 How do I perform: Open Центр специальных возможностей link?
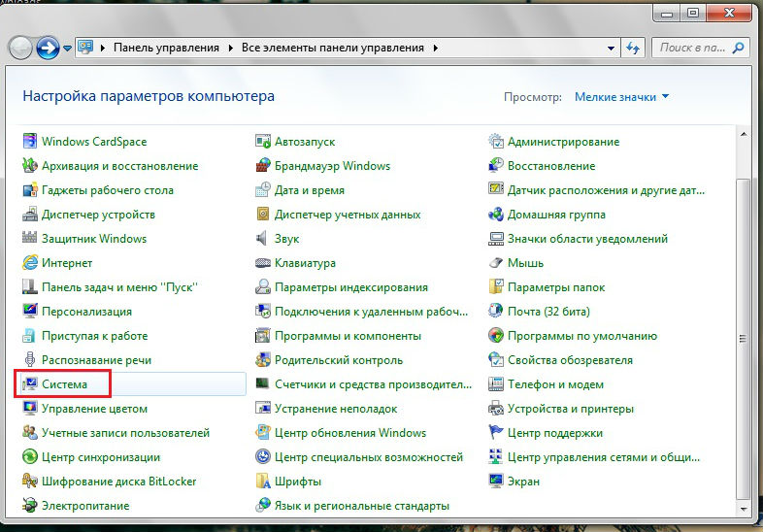pyautogui.click(x=369, y=457)
